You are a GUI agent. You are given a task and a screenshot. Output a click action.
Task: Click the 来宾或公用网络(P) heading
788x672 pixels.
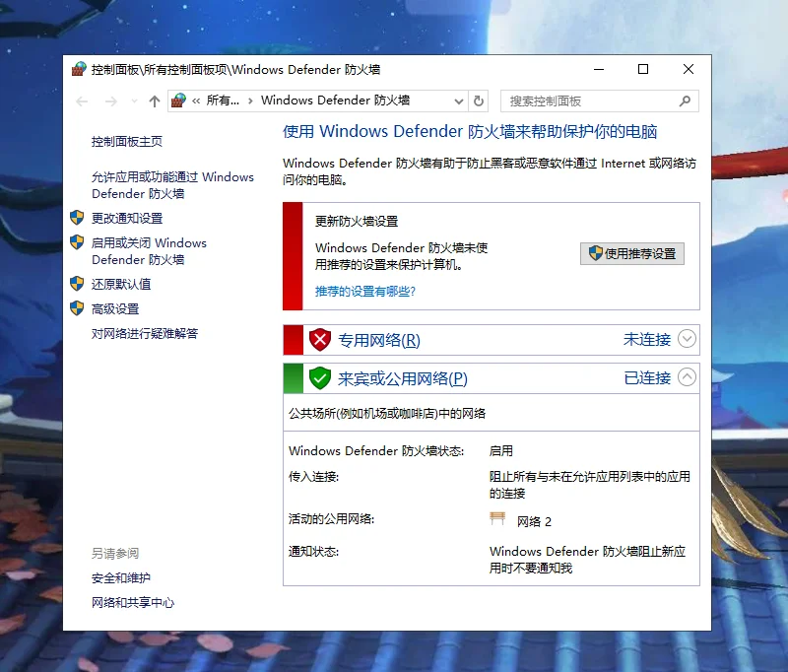(x=403, y=378)
